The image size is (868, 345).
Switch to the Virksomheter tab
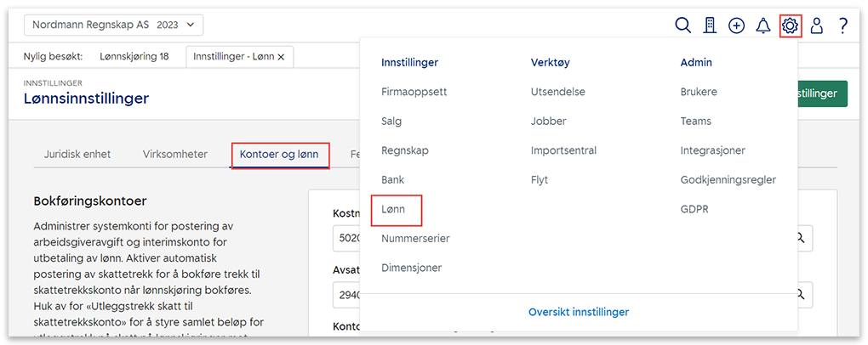point(174,155)
